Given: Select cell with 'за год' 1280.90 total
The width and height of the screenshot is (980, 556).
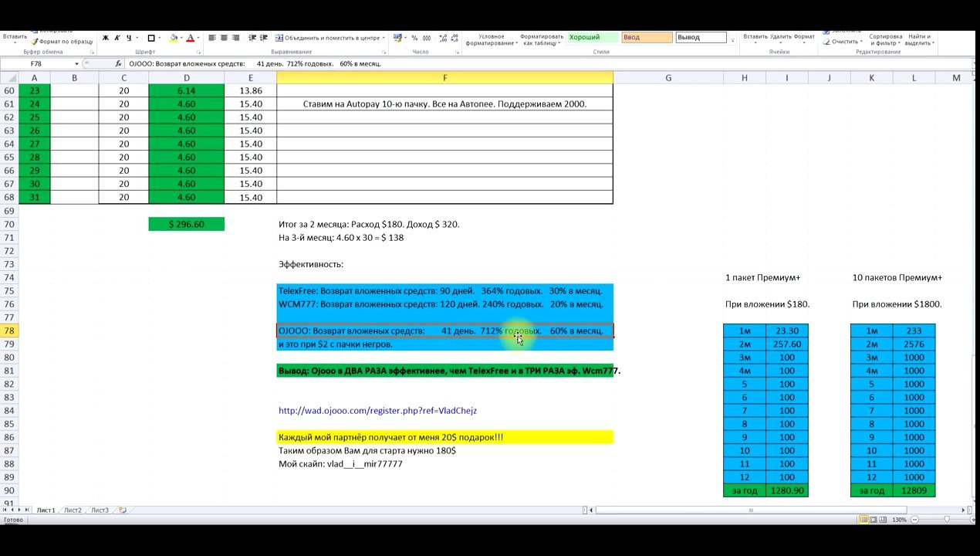Looking at the screenshot, I should click(x=786, y=490).
